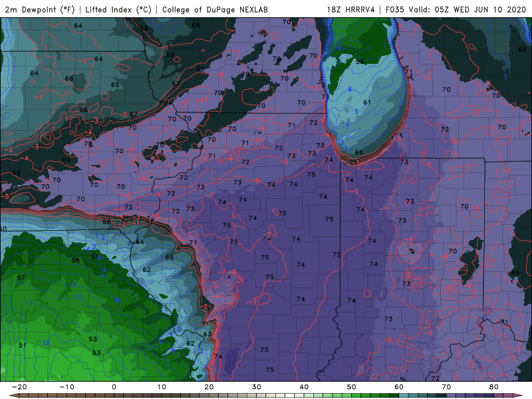Click the '-20' label on the color scale

coord(19,387)
